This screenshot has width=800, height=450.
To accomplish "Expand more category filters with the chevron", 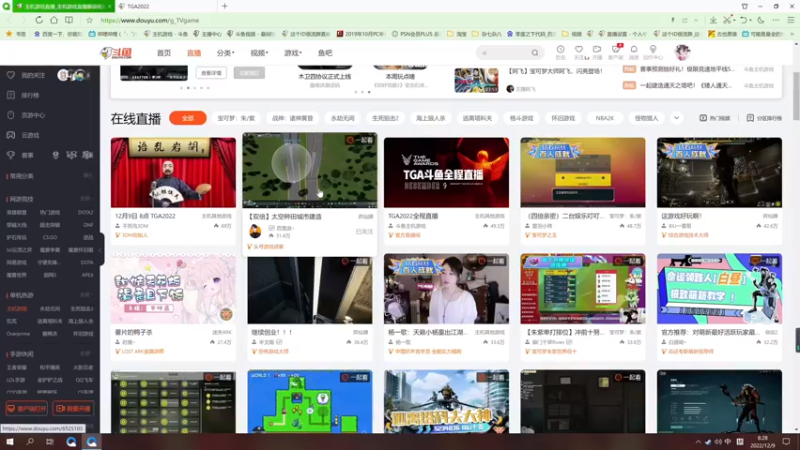I will tap(676, 118).
